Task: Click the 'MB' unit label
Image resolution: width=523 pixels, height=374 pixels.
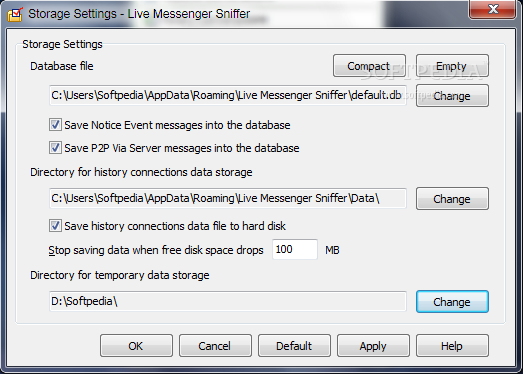Action: tap(332, 250)
